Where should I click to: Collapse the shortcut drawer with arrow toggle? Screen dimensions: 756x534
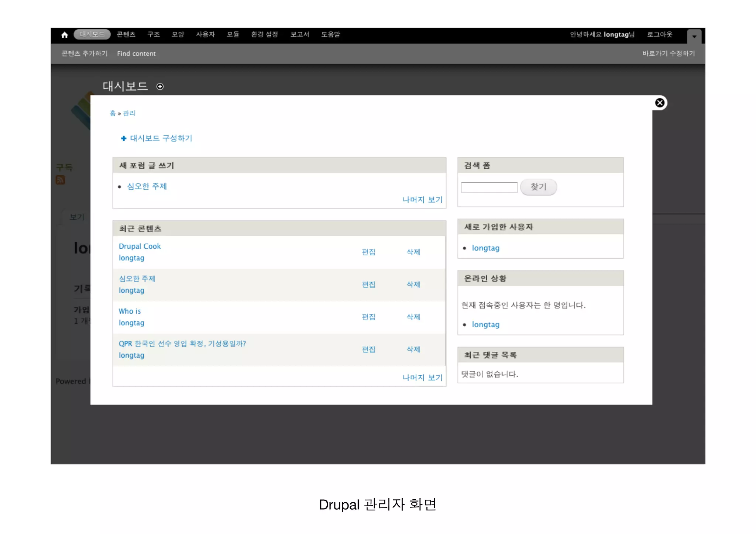694,36
